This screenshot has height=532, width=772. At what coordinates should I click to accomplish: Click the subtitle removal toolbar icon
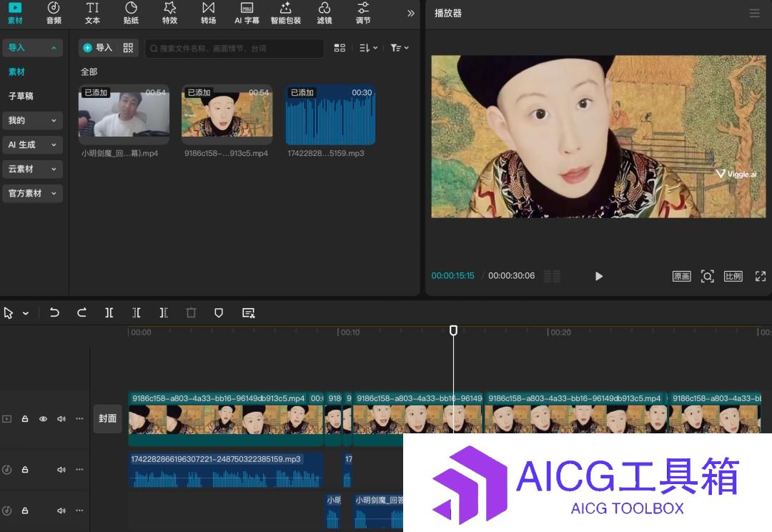point(249,312)
